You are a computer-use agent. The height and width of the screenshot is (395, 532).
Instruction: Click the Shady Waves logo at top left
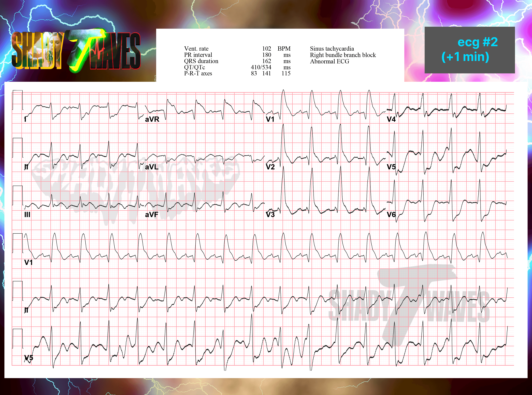[76, 50]
